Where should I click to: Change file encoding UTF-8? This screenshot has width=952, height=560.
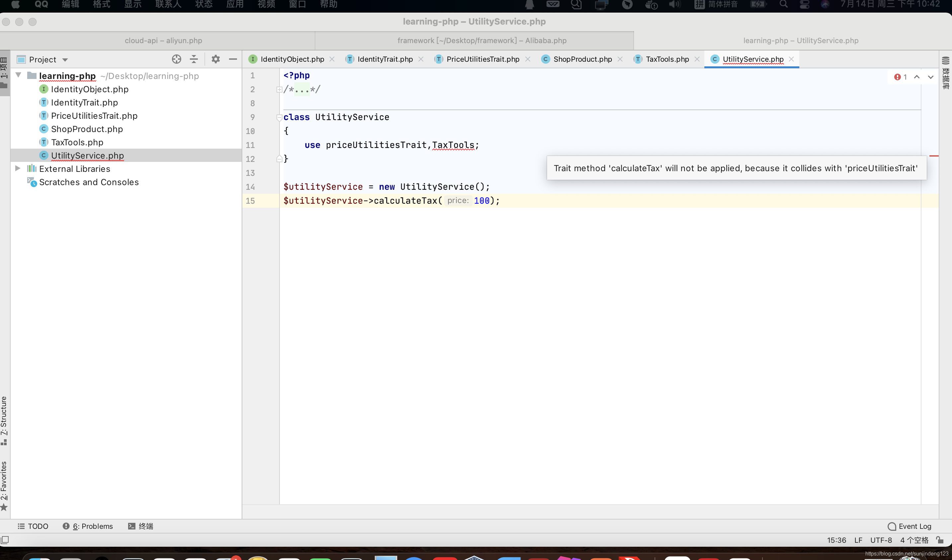(881, 540)
